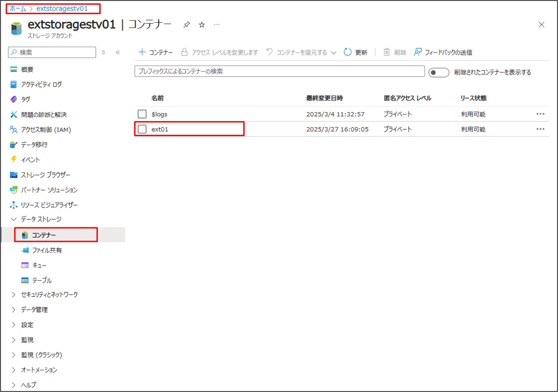Screen dimensions: 558x392
Task: Collapse the データ ストレージ section
Action: (x=14, y=219)
